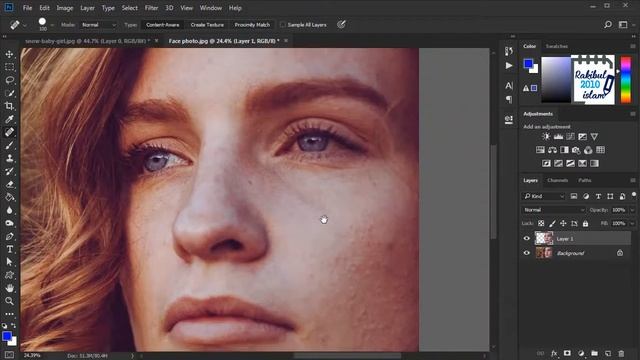This screenshot has height=360, width=640.
Task: Open the Actions panel play icon
Action: tap(509, 65)
